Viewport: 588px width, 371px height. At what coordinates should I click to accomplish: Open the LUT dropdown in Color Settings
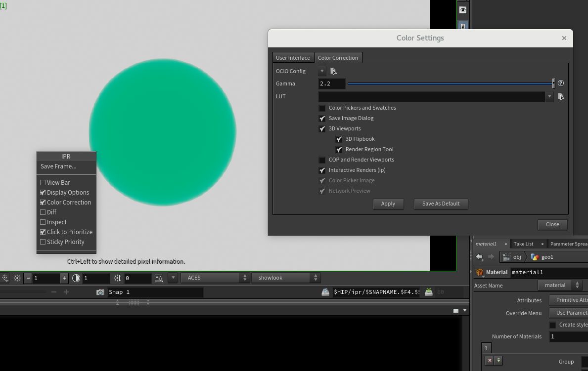tap(549, 96)
